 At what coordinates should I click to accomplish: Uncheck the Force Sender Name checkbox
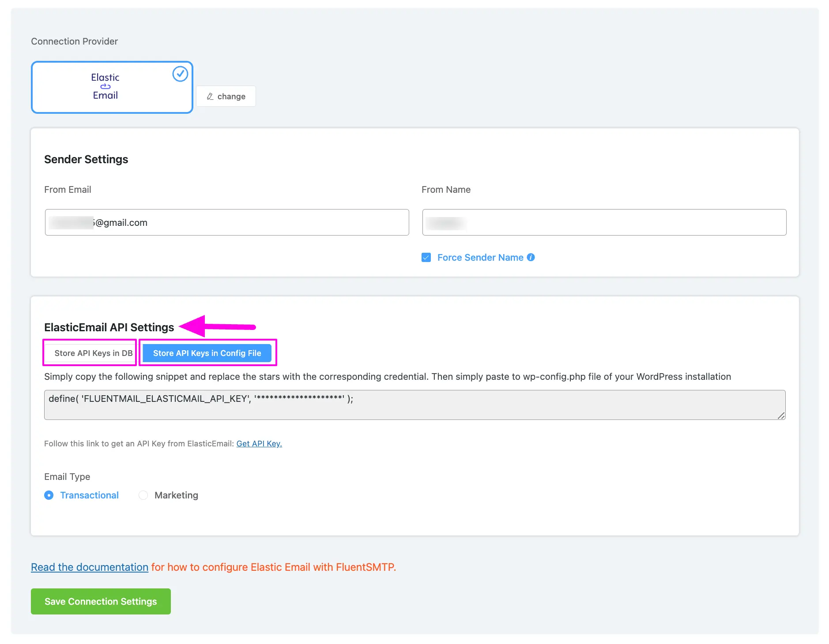click(x=426, y=258)
